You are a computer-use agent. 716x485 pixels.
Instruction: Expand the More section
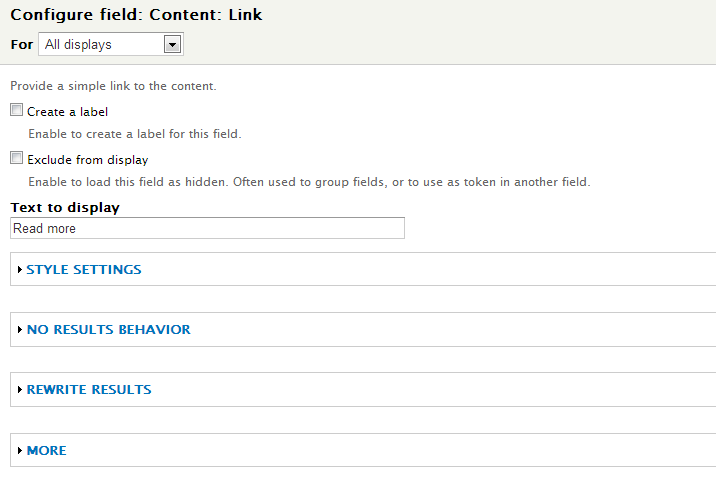[47, 451]
